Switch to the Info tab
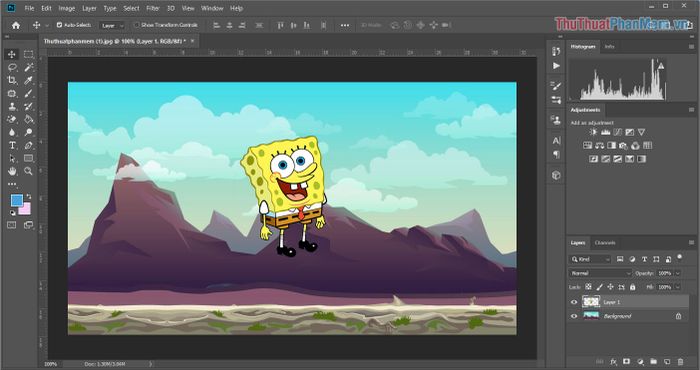Viewport: 700px width, 370px height. [609, 46]
